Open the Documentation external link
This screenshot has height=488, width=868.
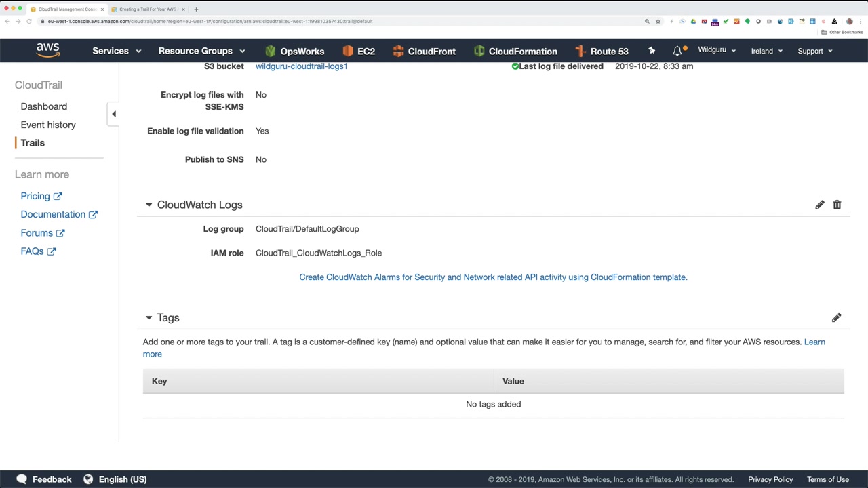tap(59, 214)
